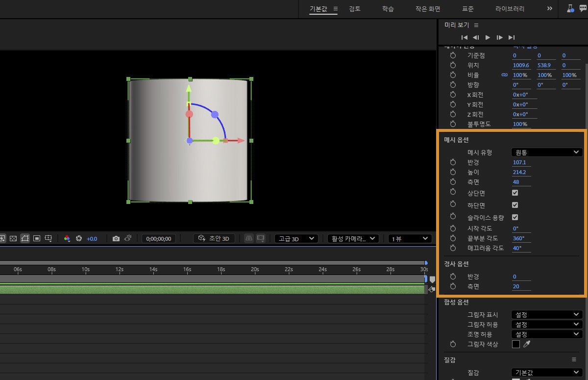Open grid and guide options icon

pyautogui.click(x=49, y=238)
